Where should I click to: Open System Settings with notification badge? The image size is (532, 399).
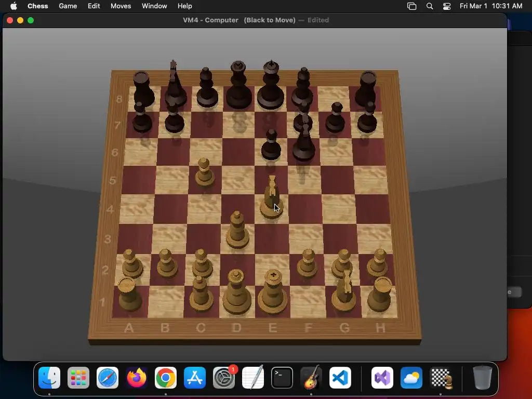(x=224, y=378)
